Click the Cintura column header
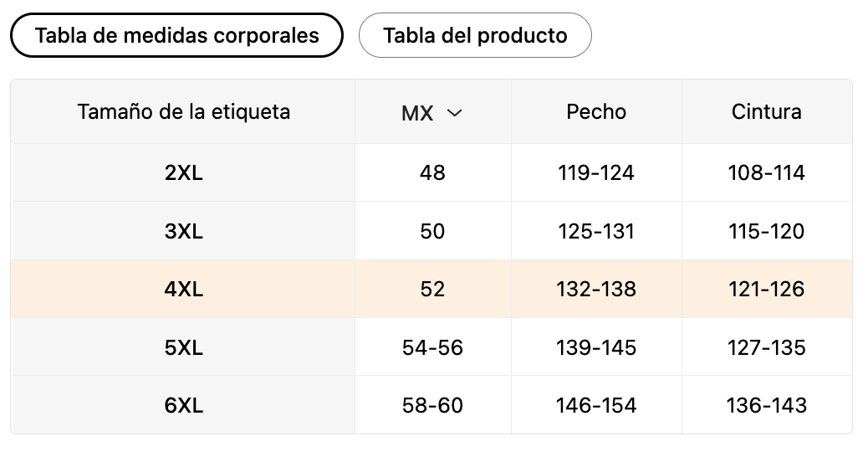The image size is (868, 457). point(767,112)
